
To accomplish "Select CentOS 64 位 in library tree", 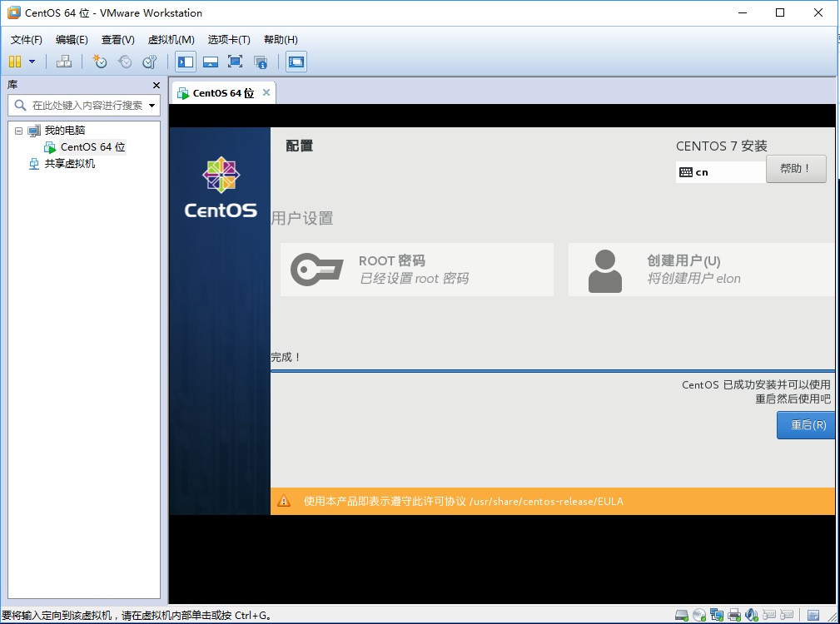I will point(92,147).
